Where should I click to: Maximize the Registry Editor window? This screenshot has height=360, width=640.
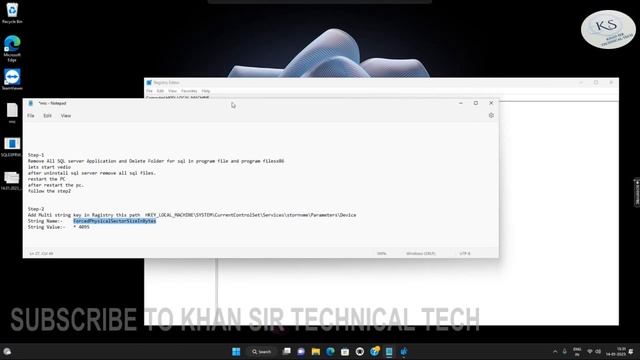click(596, 82)
